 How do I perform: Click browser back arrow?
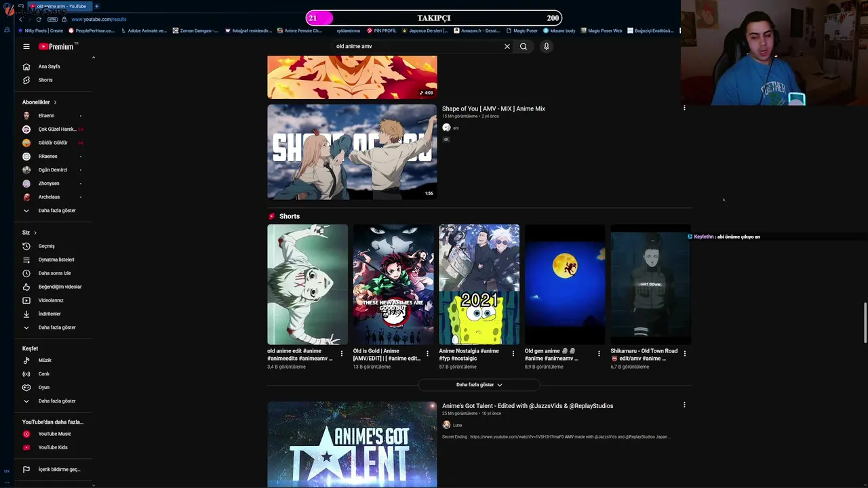(x=20, y=20)
